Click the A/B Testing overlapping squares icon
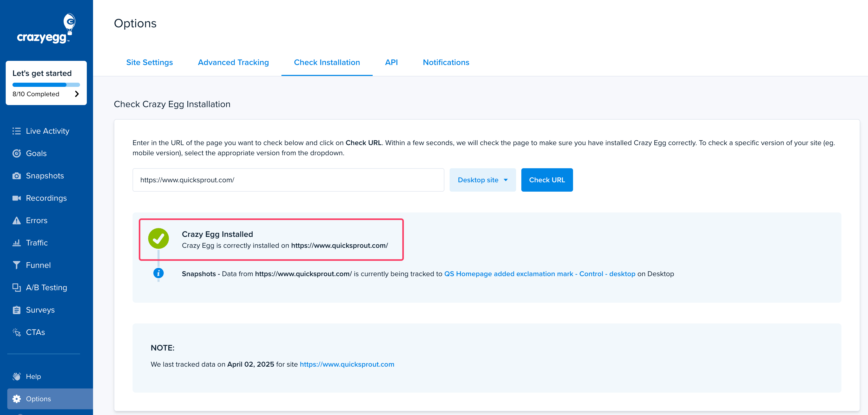 (17, 288)
